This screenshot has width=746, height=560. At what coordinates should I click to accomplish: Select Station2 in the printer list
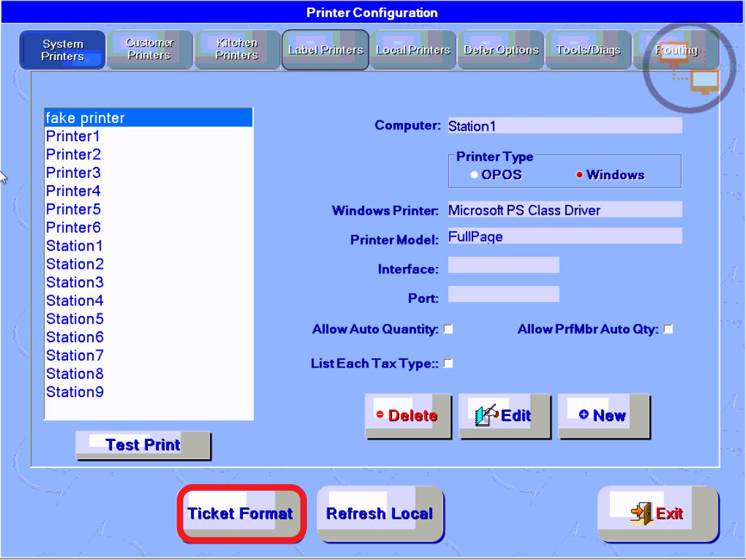pyautogui.click(x=149, y=264)
